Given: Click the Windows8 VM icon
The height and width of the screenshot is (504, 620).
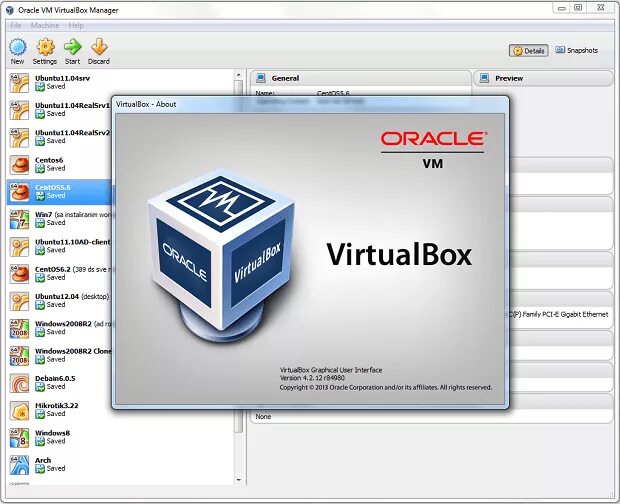Looking at the screenshot, I should [x=19, y=437].
